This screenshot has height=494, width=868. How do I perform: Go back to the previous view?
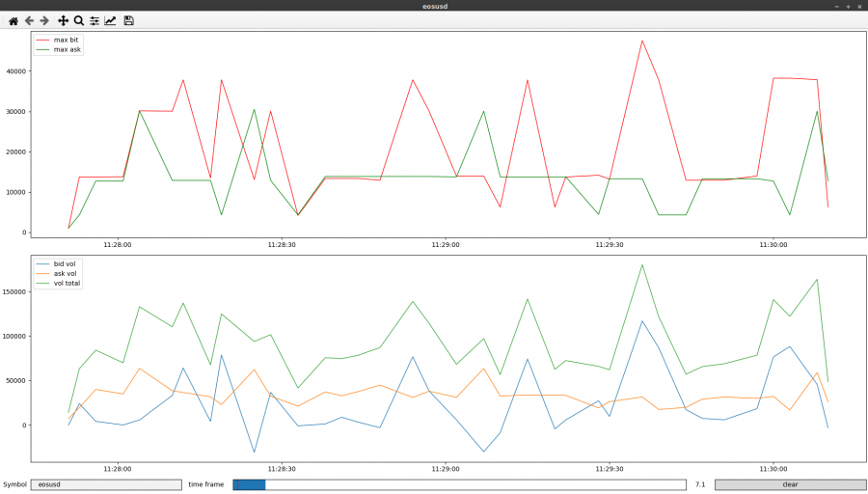tap(29, 20)
